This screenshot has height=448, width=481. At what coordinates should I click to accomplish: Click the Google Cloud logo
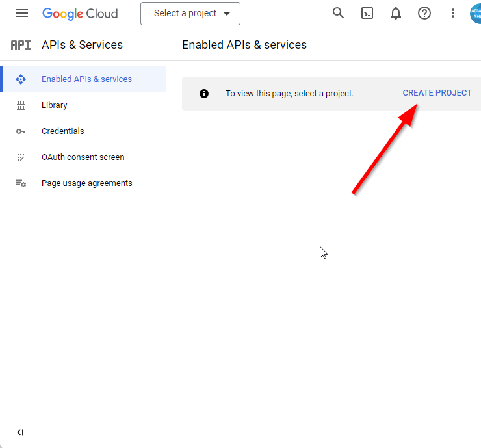pyautogui.click(x=80, y=13)
